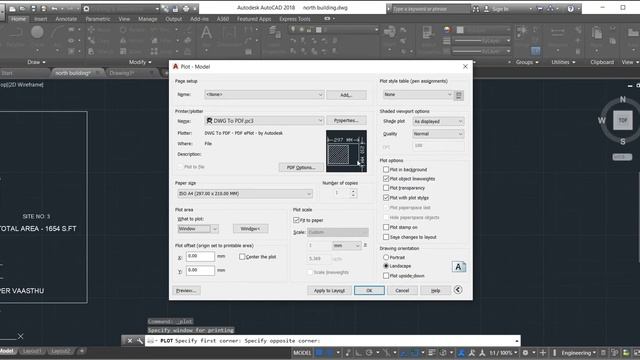
Task: Click the large Text tool in the ribbon
Action: (207, 33)
